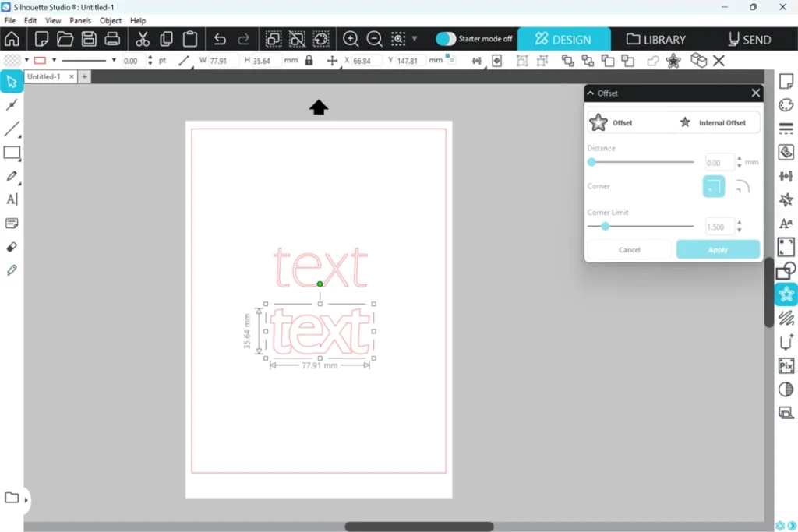Toggle the Starter mode switch
The image size is (798, 532).
pos(446,39)
